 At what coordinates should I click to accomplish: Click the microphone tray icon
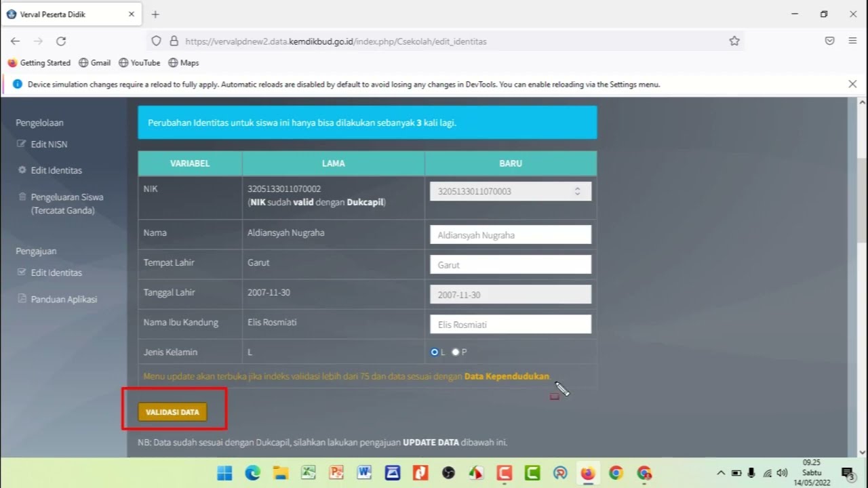[x=751, y=472]
